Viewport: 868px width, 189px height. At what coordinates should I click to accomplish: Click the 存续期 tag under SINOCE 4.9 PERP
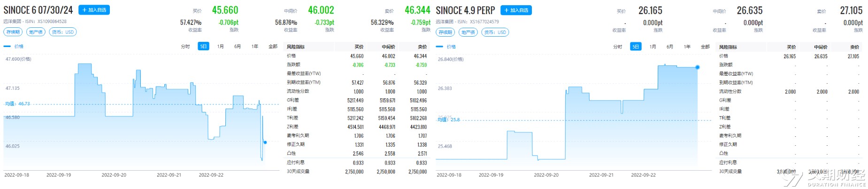click(x=446, y=32)
